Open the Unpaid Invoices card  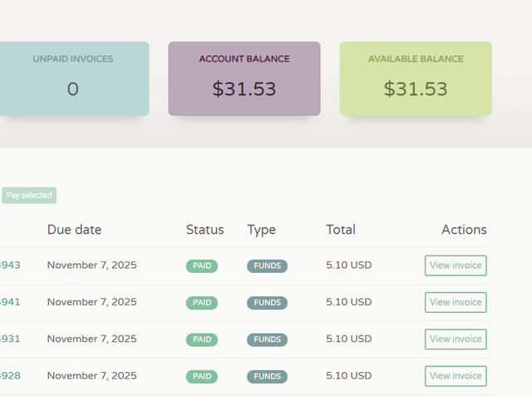[73, 78]
